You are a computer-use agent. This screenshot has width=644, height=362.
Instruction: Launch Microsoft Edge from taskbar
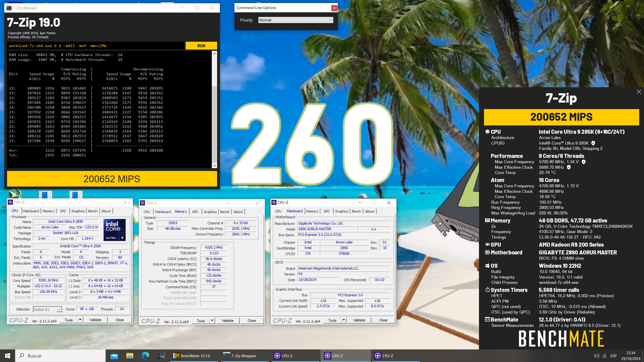(x=145, y=356)
